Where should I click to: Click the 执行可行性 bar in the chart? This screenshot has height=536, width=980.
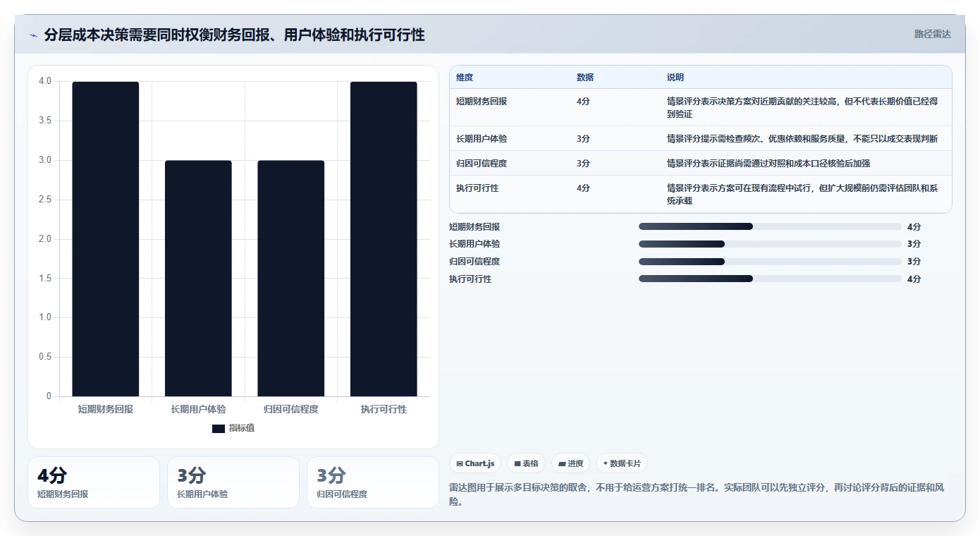tap(384, 239)
